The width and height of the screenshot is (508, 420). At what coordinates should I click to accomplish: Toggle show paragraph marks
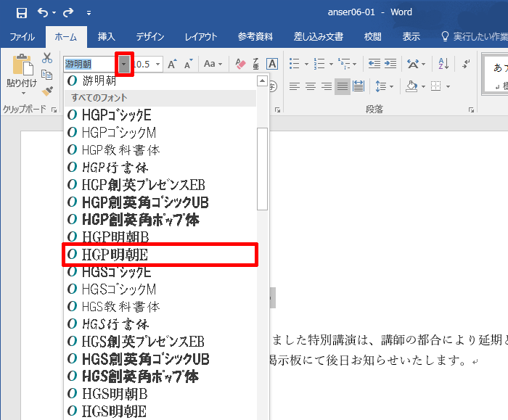pos(466,64)
